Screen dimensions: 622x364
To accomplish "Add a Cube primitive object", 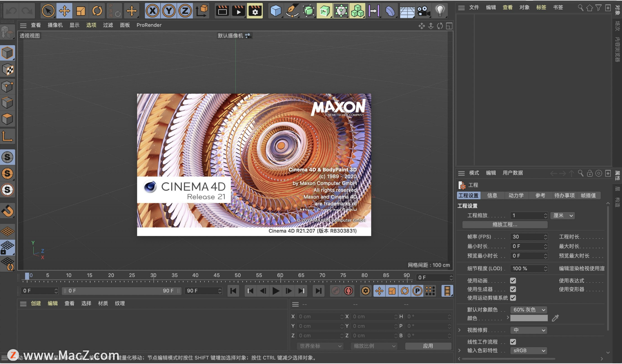I will pos(275,11).
